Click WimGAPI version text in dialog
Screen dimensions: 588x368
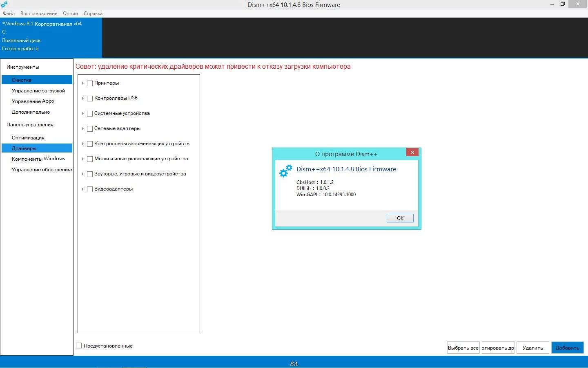(x=326, y=195)
